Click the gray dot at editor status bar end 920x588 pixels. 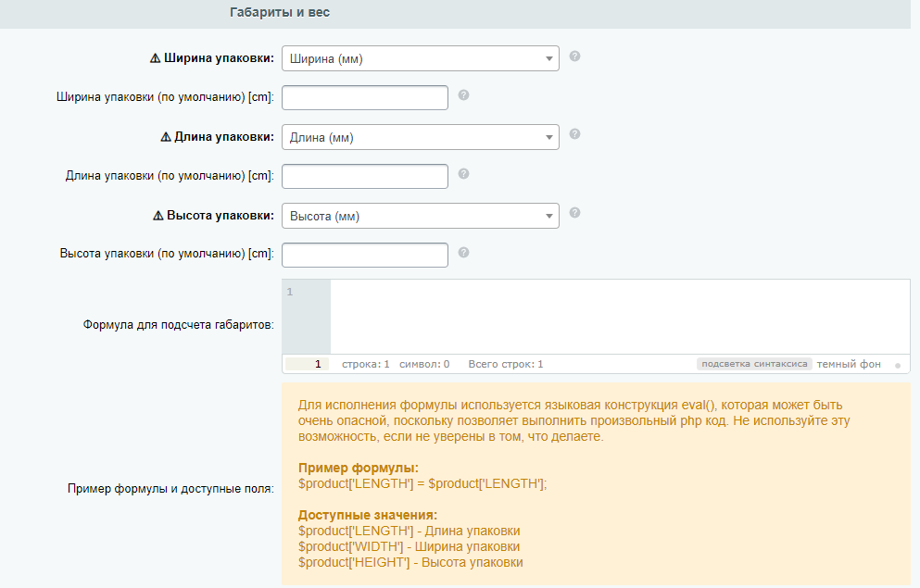[897, 365]
